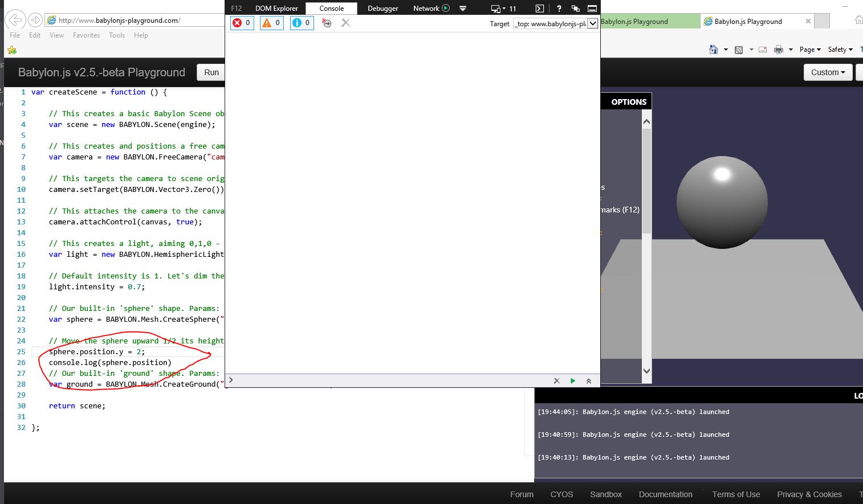
Task: Click the RSS feeds icon
Action: (x=739, y=50)
